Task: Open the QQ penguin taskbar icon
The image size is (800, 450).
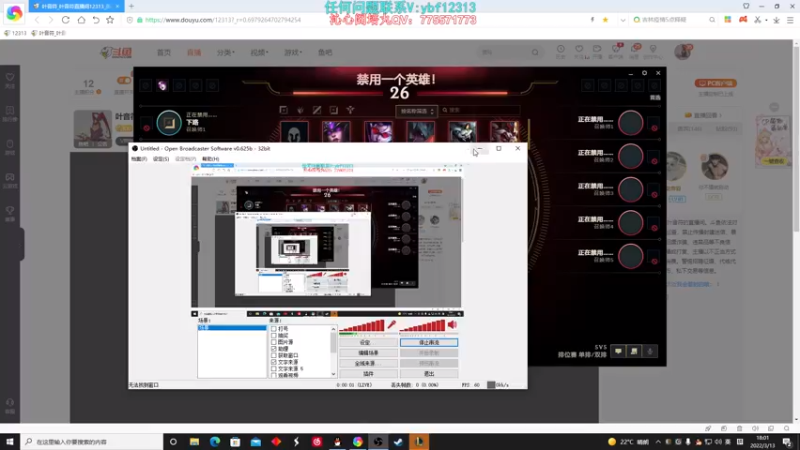Action: (337, 442)
